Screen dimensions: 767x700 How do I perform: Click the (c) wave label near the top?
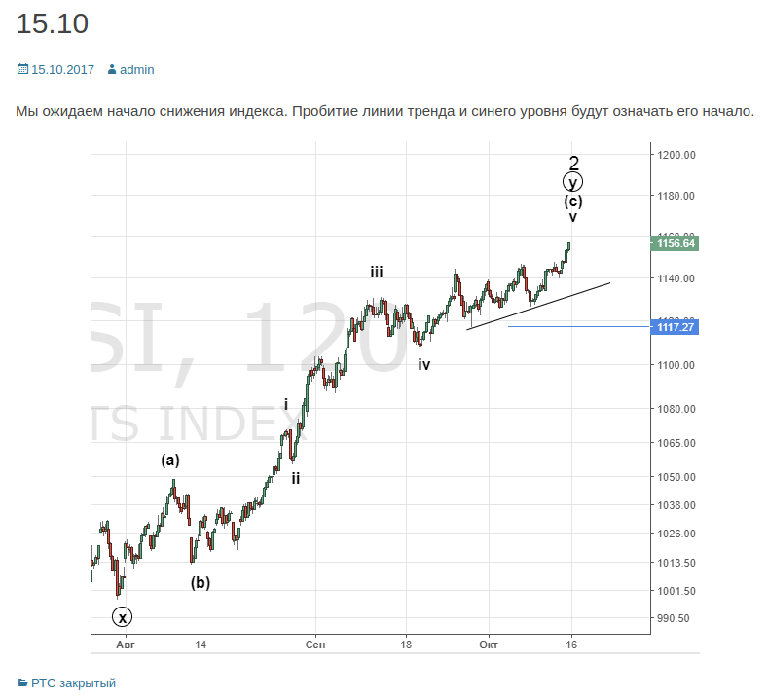573,202
